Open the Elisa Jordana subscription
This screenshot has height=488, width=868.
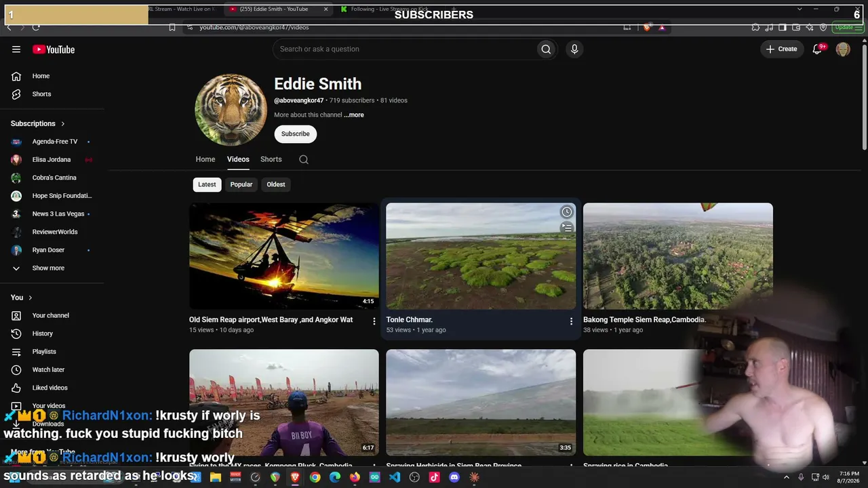52,160
